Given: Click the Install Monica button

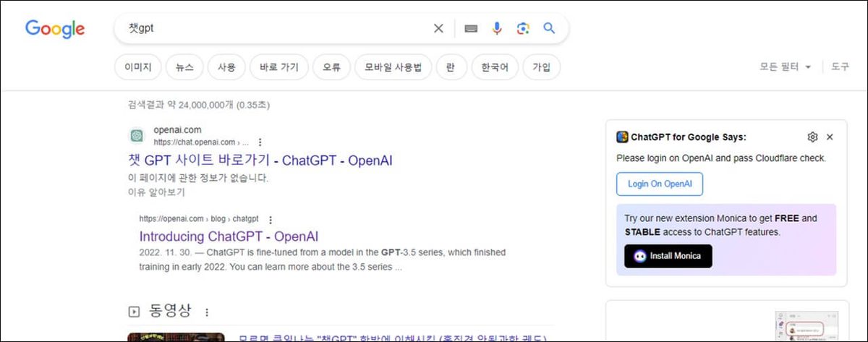Looking at the screenshot, I should (668, 256).
